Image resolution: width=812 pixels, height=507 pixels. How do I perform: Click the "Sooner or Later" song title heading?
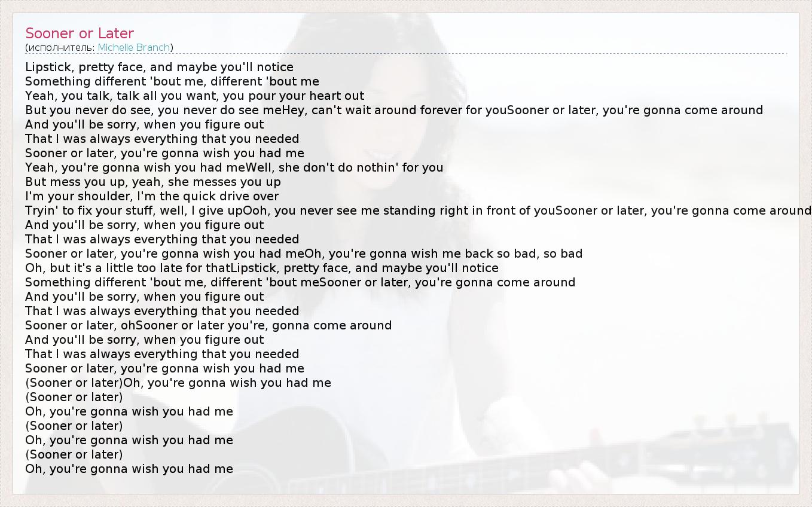click(x=80, y=33)
